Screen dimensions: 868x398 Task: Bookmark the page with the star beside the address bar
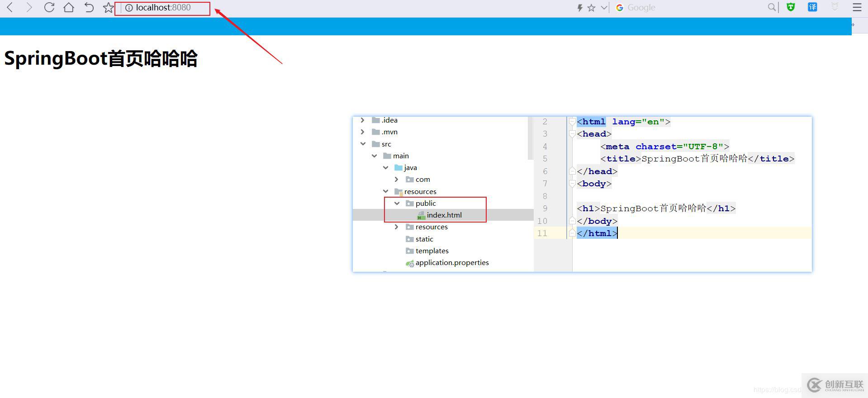coord(108,8)
